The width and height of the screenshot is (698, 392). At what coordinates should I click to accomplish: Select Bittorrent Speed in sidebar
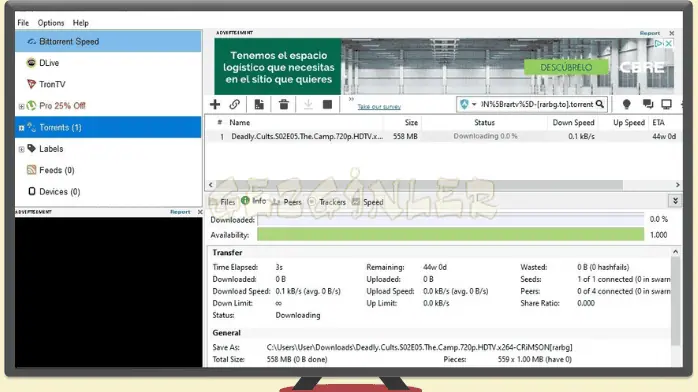[108, 41]
